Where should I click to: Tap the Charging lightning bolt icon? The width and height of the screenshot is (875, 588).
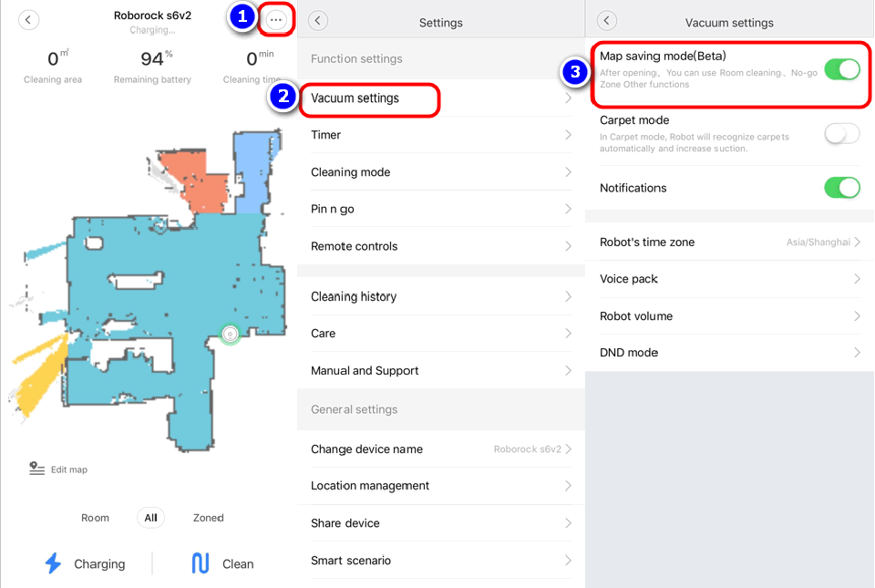(53, 562)
